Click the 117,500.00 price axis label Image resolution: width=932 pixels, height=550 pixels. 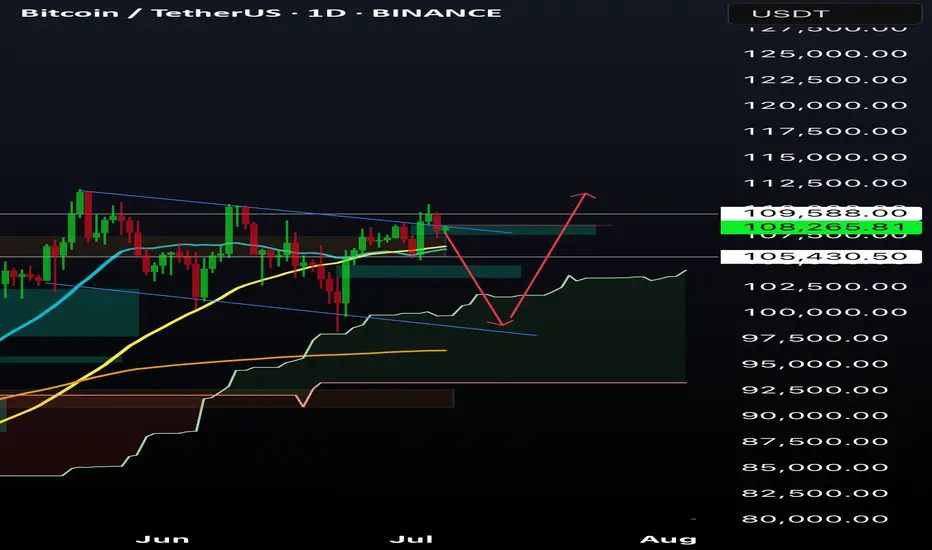(826, 131)
